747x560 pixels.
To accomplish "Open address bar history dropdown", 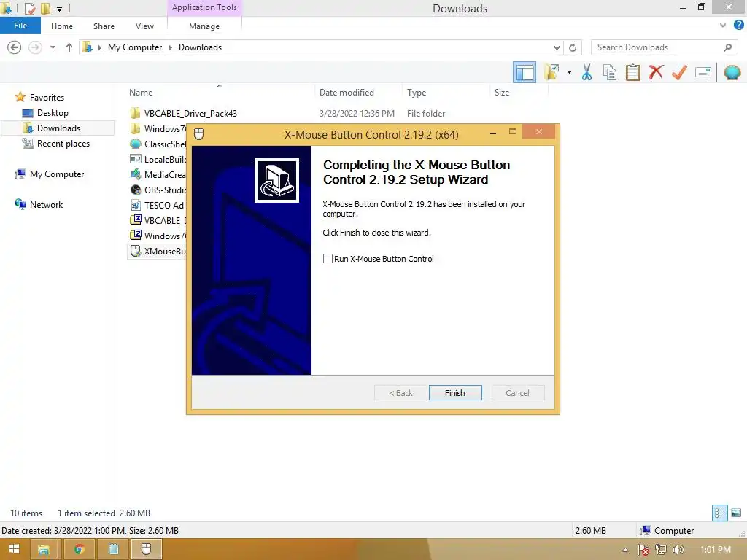I will [557, 47].
